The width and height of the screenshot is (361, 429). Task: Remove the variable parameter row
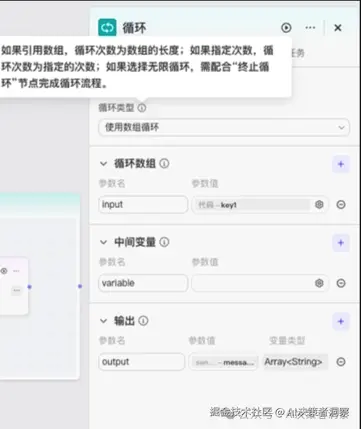[341, 283]
